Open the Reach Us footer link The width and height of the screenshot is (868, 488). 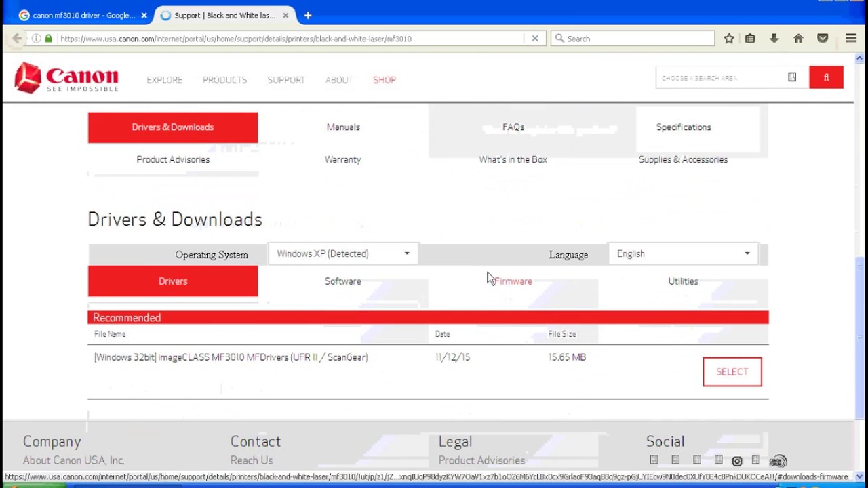(x=252, y=460)
